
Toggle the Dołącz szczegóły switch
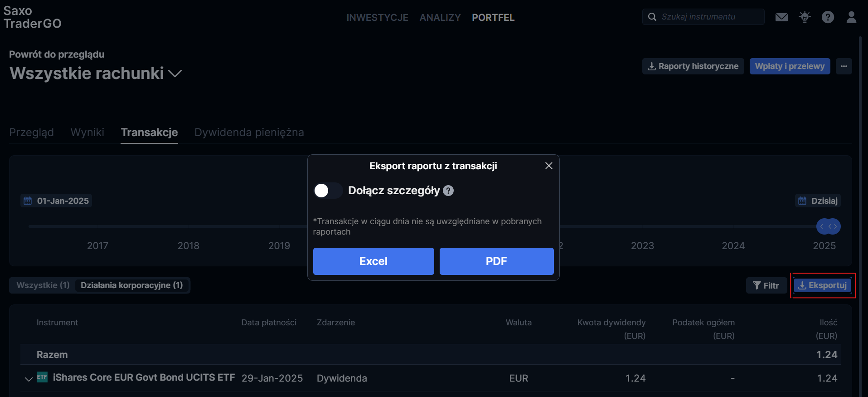(328, 191)
